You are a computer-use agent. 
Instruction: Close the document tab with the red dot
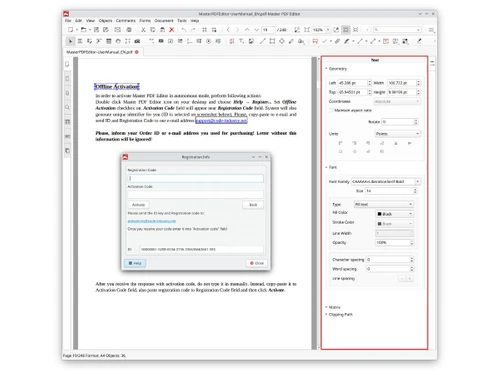pos(137,52)
